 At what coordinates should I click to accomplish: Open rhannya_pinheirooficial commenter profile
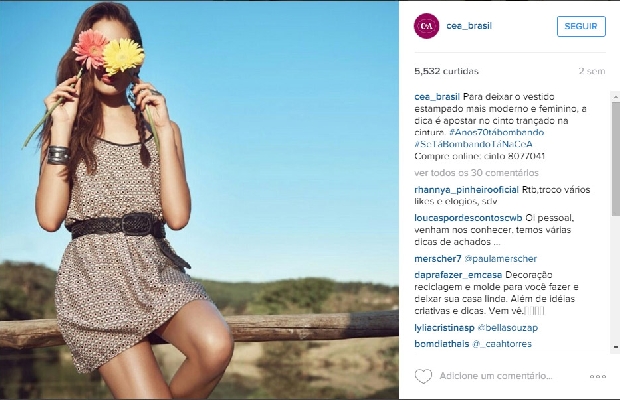[x=466, y=190]
